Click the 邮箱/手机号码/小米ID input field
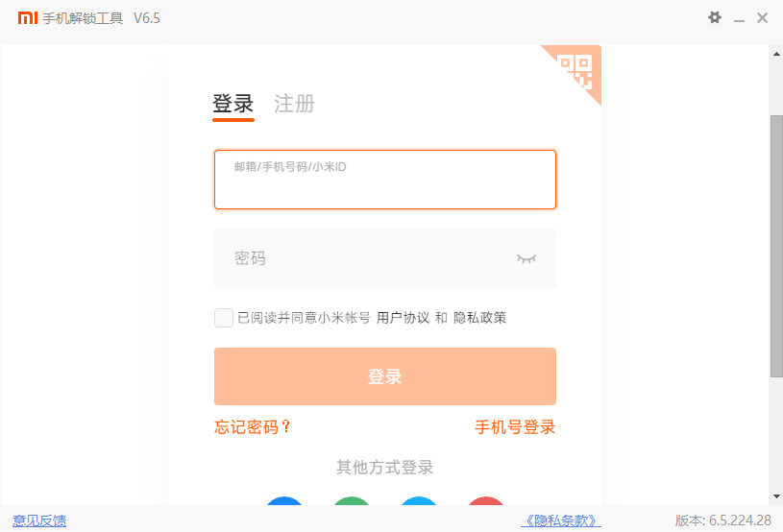Image resolution: width=783 pixels, height=532 pixels. pyautogui.click(x=384, y=180)
